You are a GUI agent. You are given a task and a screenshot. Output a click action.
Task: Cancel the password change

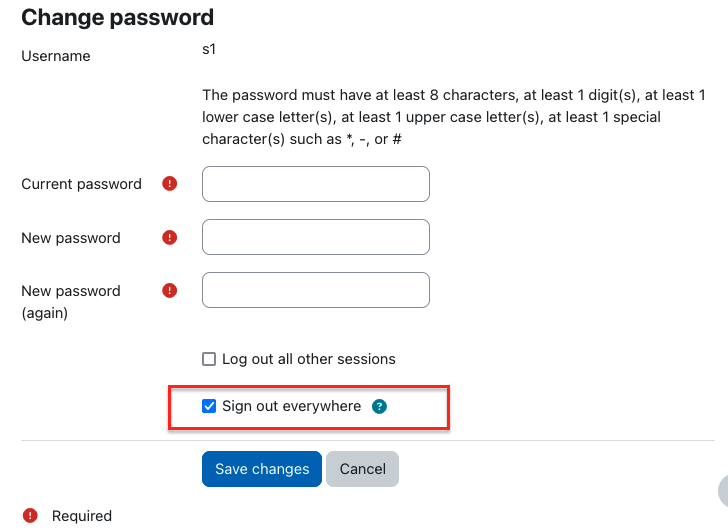363,469
